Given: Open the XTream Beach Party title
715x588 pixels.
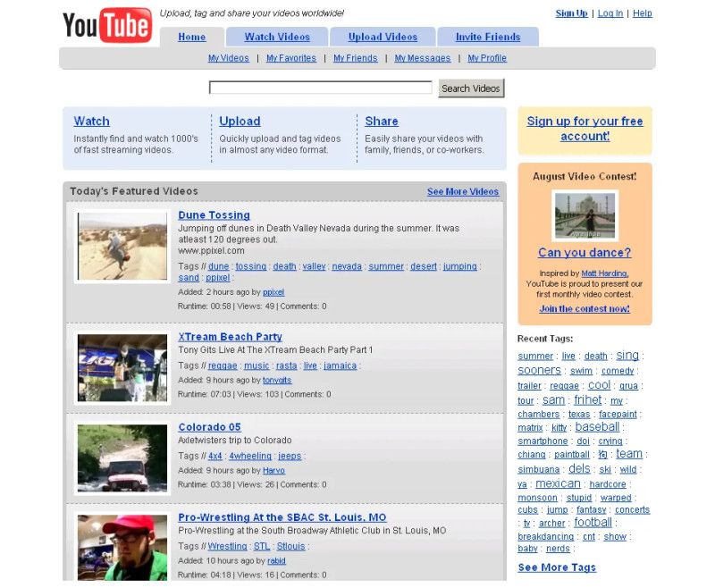Looking at the screenshot, I should click(230, 337).
